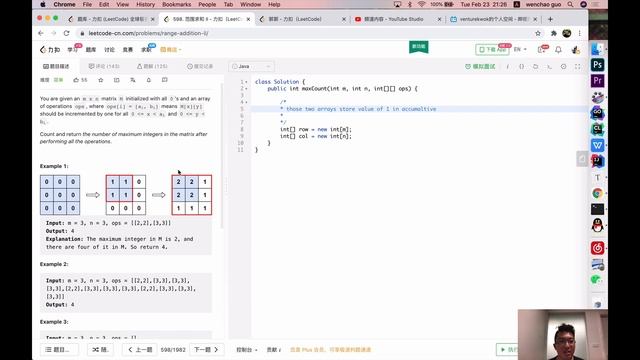Open the 学习 navigation item
Image resolution: width=640 pixels, height=360 pixels.
click(72, 50)
